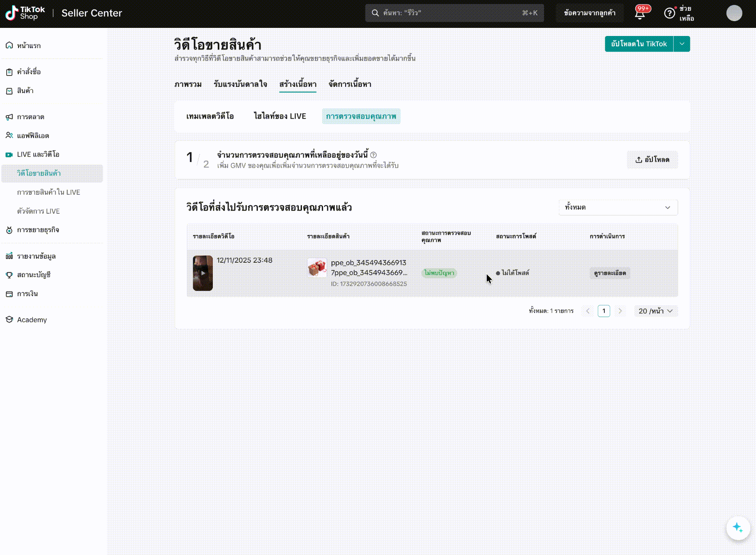Image resolution: width=756 pixels, height=555 pixels.
Task: Select วิดีโอขายสินค้า in the sidebar
Action: [52, 174]
